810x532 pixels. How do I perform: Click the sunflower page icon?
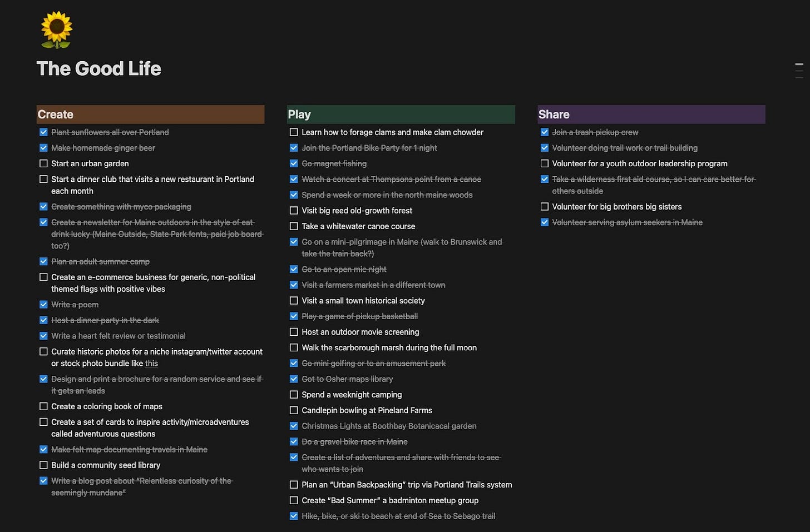click(x=57, y=30)
